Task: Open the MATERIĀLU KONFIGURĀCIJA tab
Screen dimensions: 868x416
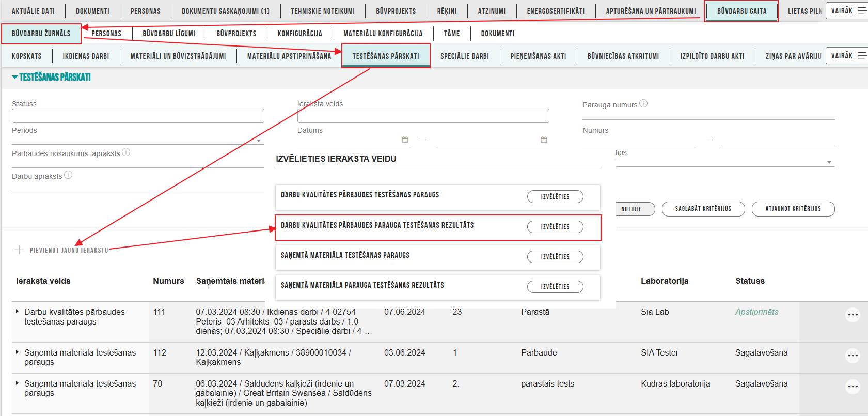Action: tap(383, 34)
